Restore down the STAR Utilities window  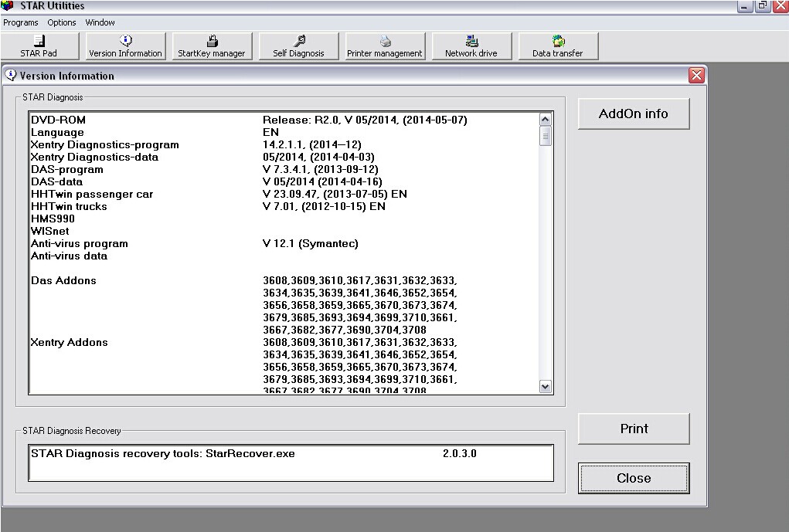(x=763, y=6)
